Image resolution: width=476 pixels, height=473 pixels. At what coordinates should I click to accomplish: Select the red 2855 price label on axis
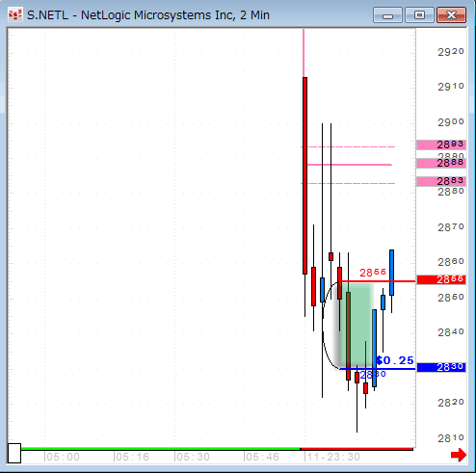tap(441, 279)
